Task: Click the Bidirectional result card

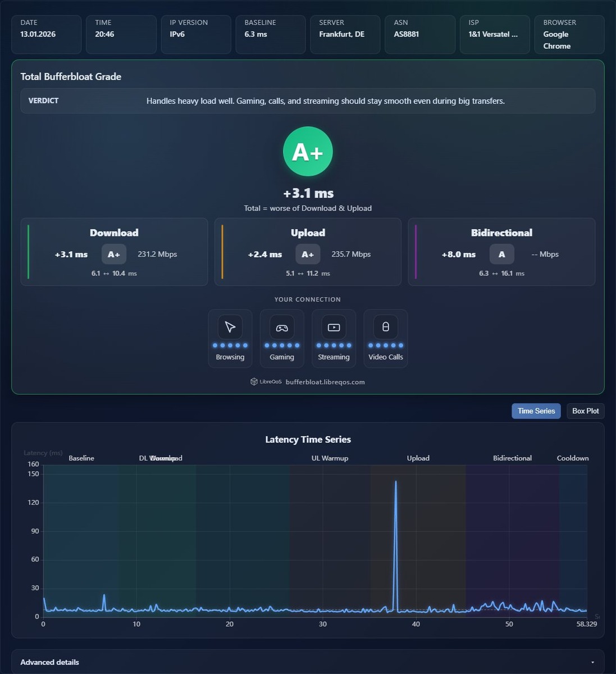Action: click(x=501, y=252)
